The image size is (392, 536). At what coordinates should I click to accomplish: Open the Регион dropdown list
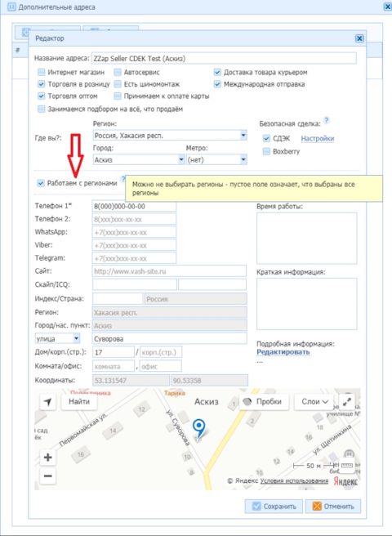point(243,136)
